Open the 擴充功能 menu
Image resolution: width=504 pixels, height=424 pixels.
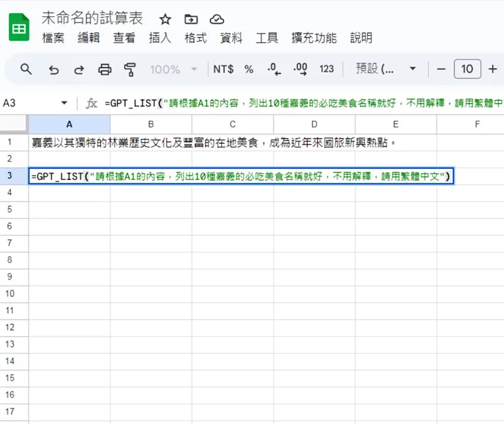tap(314, 38)
